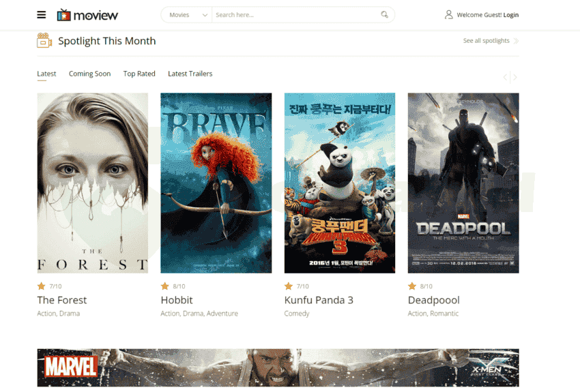This screenshot has height=392, width=580.
Task: Click the 8/10 rating of Deadpoool
Action: coord(426,286)
